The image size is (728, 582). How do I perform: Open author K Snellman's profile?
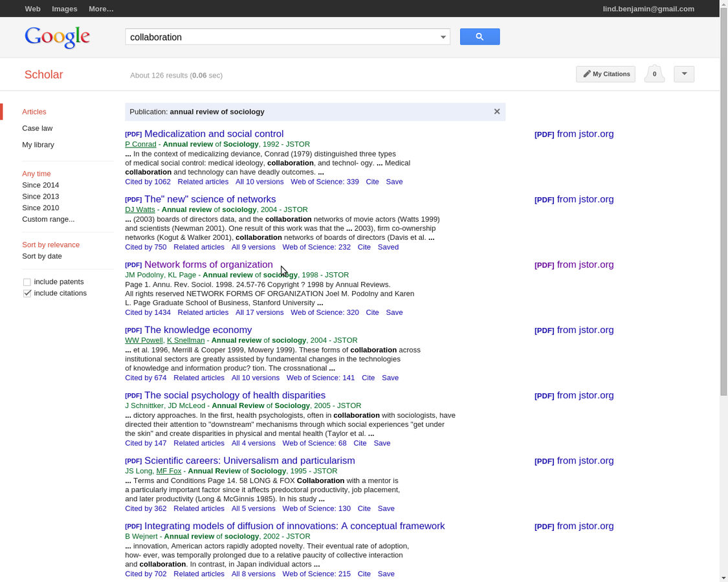[x=186, y=340]
